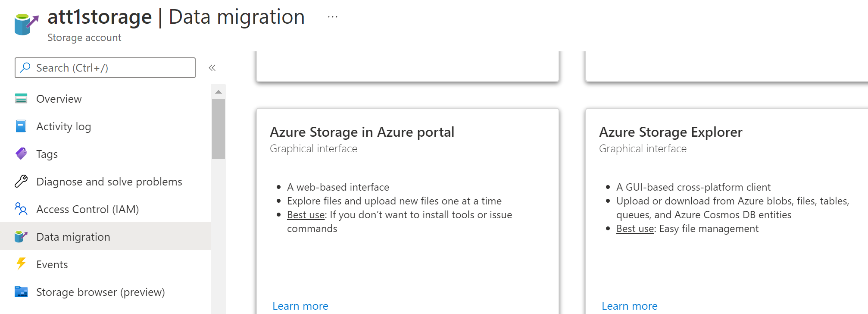This screenshot has height=314, width=868.
Task: Open the ellipsis more options menu
Action: pyautogui.click(x=333, y=17)
